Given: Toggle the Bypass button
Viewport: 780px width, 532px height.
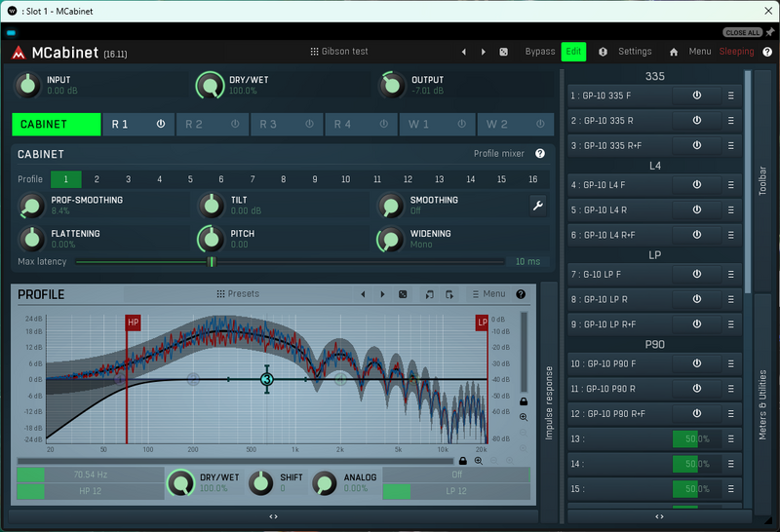Looking at the screenshot, I should click(x=540, y=52).
